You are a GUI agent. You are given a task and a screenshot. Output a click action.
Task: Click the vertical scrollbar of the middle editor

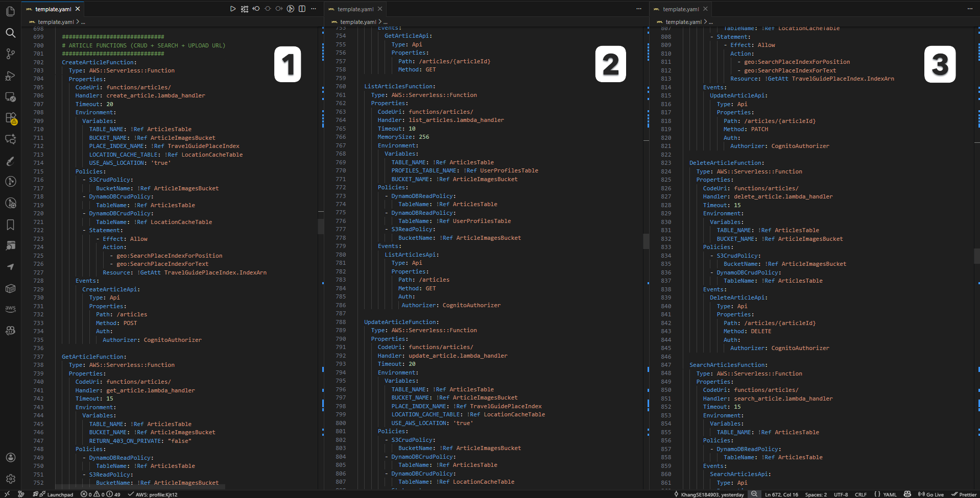point(645,241)
